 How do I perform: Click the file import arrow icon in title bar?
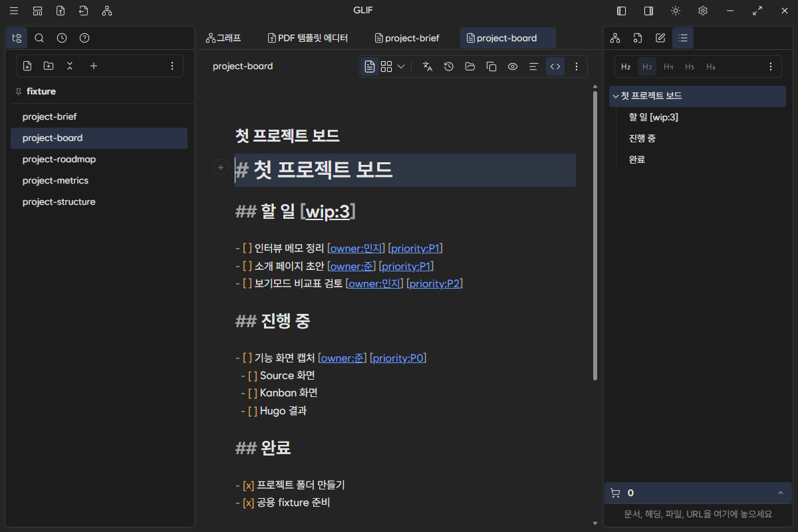tap(83, 11)
